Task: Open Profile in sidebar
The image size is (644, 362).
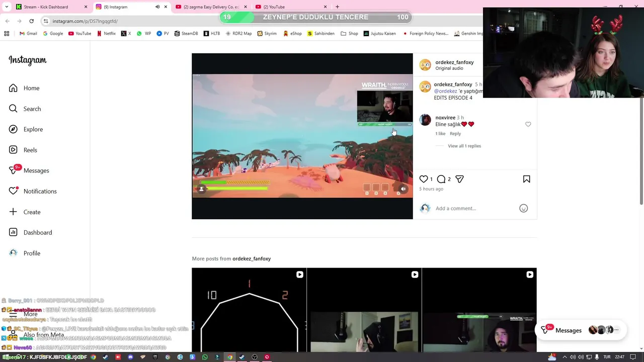Action: (x=24, y=253)
